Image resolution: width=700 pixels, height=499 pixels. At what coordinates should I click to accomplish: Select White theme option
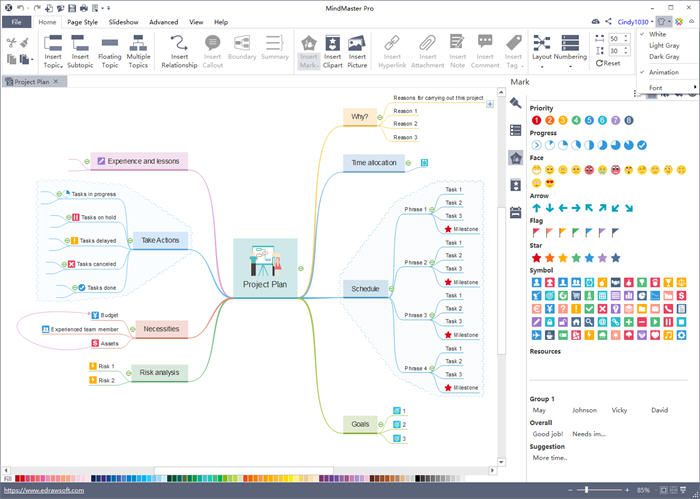[x=657, y=34]
